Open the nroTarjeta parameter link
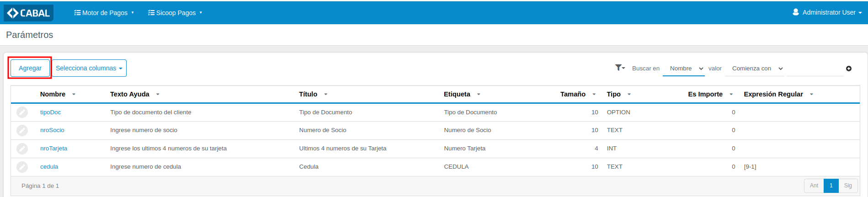868x197 pixels. [x=53, y=149]
